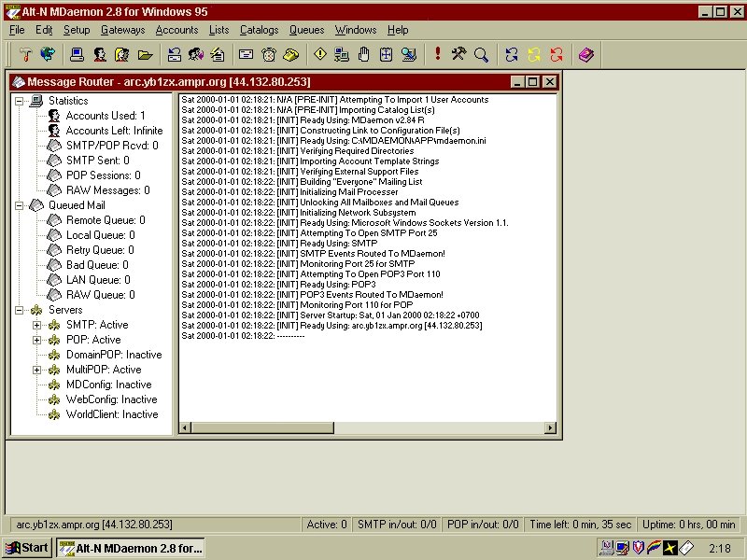
Task: Select the Bad Queue: 0 tree item
Action: click(x=97, y=265)
